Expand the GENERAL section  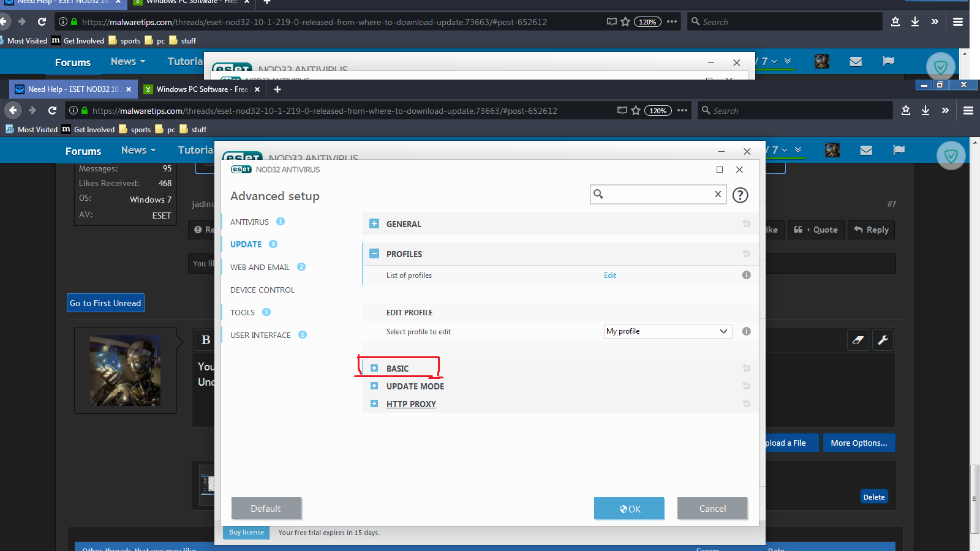(374, 223)
